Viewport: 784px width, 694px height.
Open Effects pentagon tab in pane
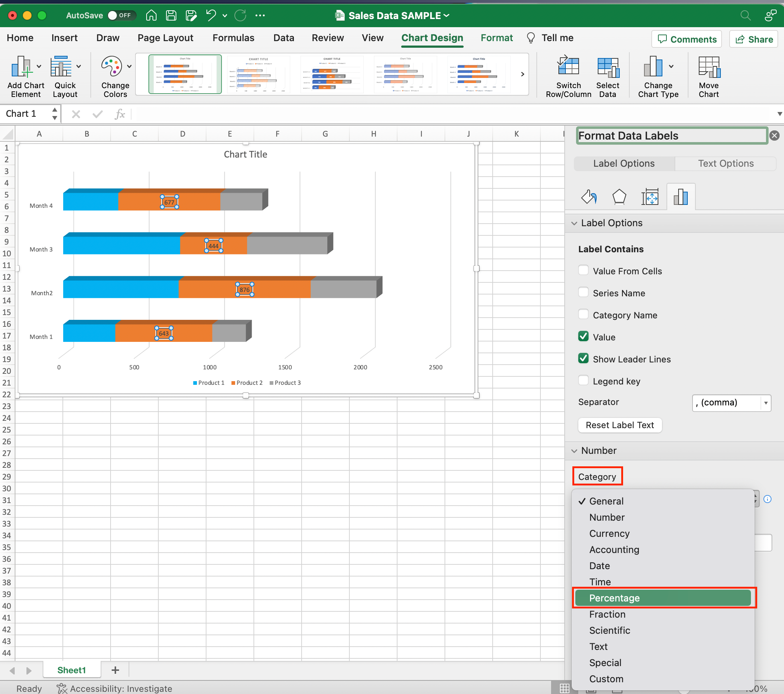(619, 197)
